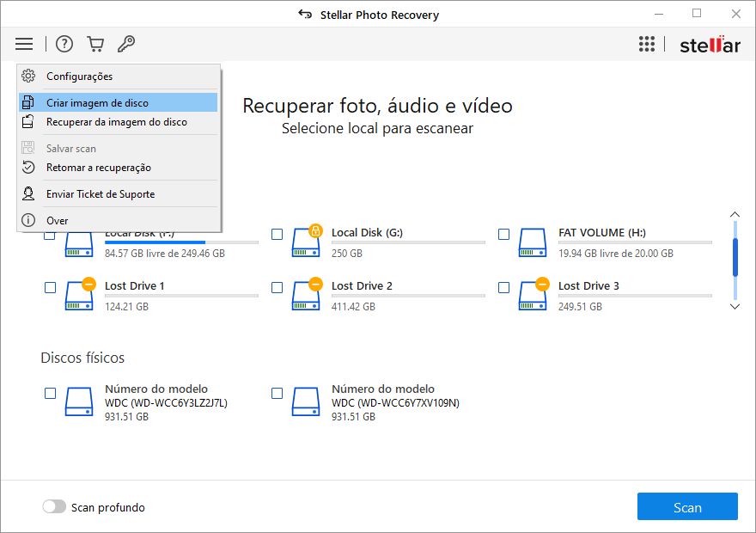Click the support agent icon beside Enviar Ticket
This screenshot has height=533, width=756.
click(x=28, y=194)
